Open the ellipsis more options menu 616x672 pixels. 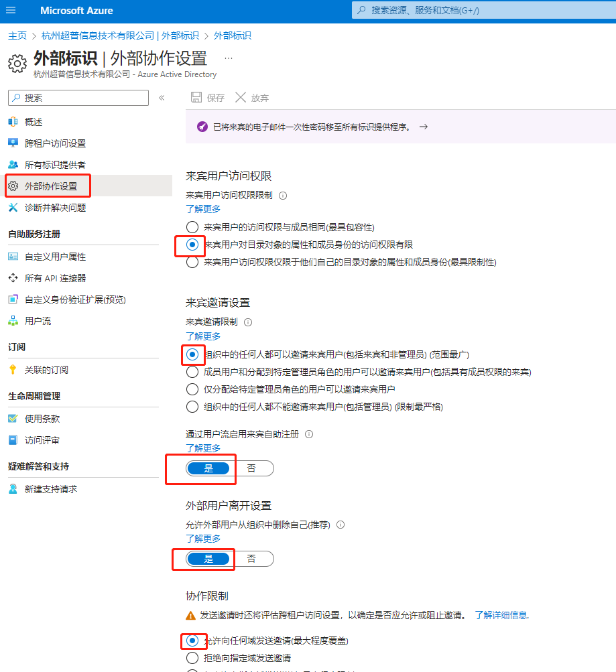pos(229,58)
